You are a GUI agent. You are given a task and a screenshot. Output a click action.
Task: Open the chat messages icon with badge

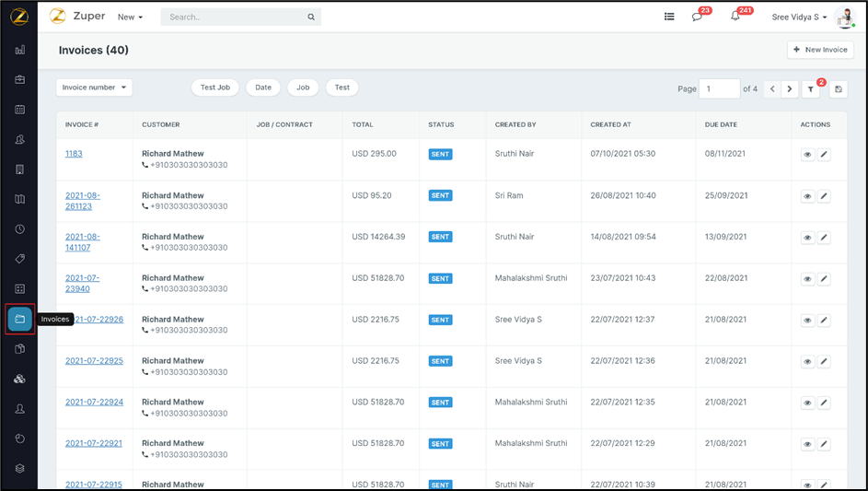click(697, 17)
